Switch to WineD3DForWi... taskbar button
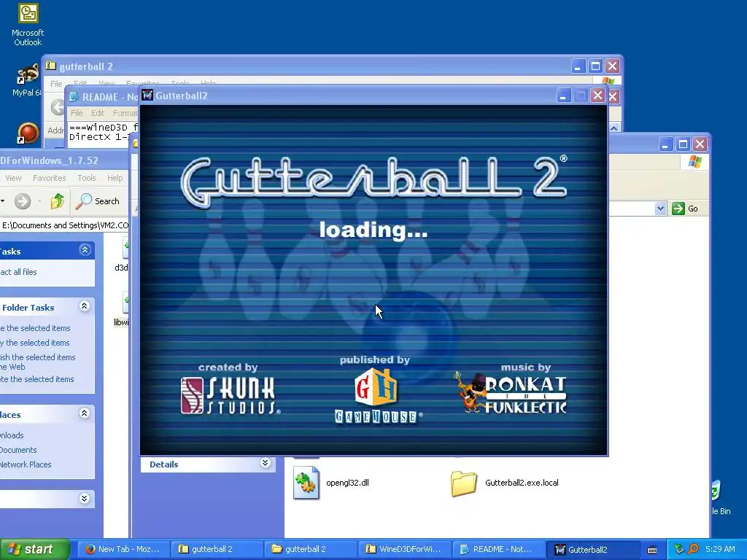Image resolution: width=747 pixels, height=560 pixels. coord(404,549)
